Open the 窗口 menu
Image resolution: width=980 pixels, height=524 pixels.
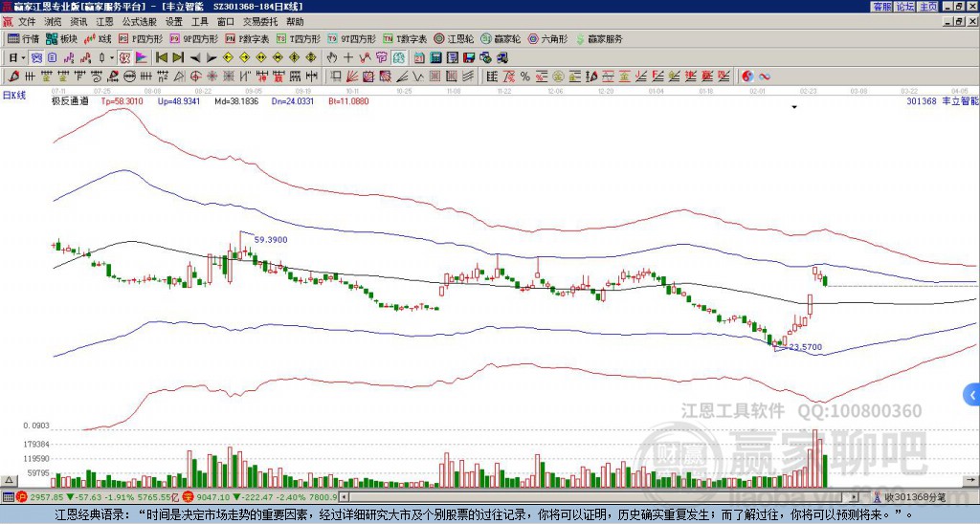point(226,22)
